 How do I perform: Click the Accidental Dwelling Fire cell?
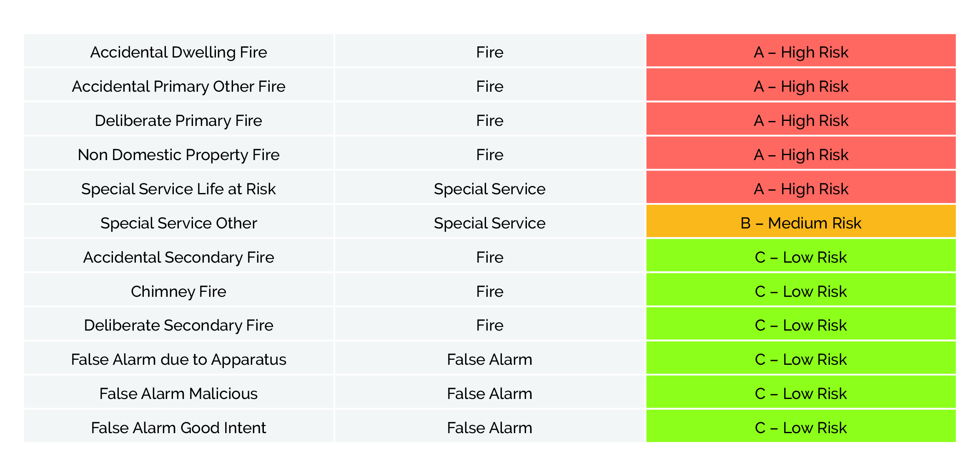(x=179, y=50)
